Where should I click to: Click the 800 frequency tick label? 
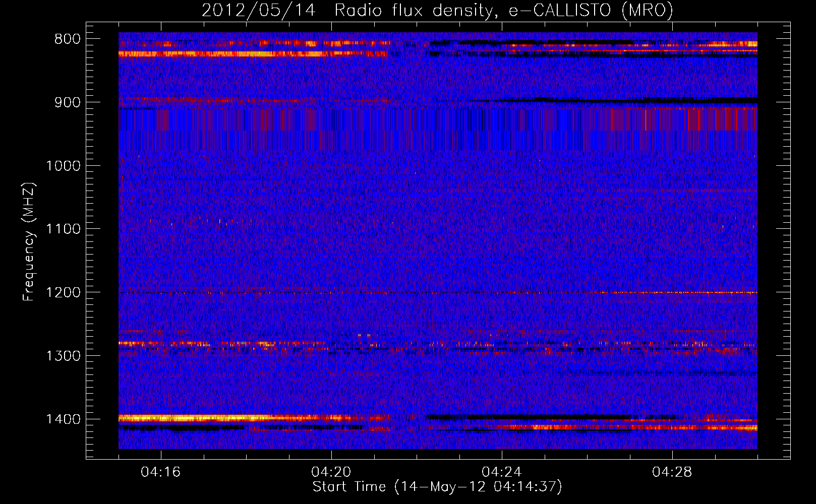[68, 39]
